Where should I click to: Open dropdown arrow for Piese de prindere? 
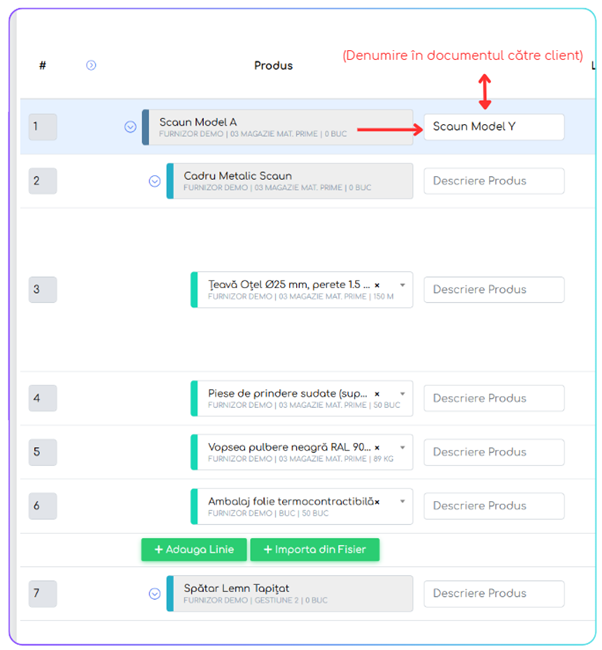pos(402,393)
